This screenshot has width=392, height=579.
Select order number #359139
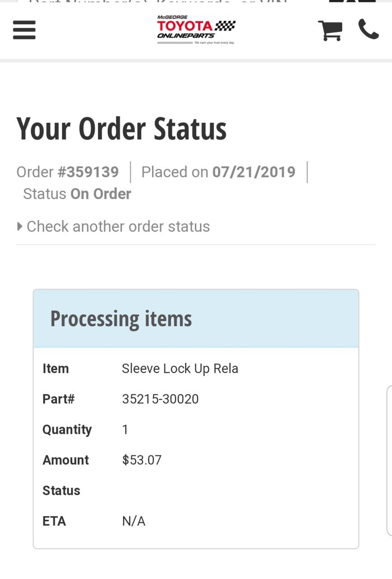pyautogui.click(x=88, y=172)
